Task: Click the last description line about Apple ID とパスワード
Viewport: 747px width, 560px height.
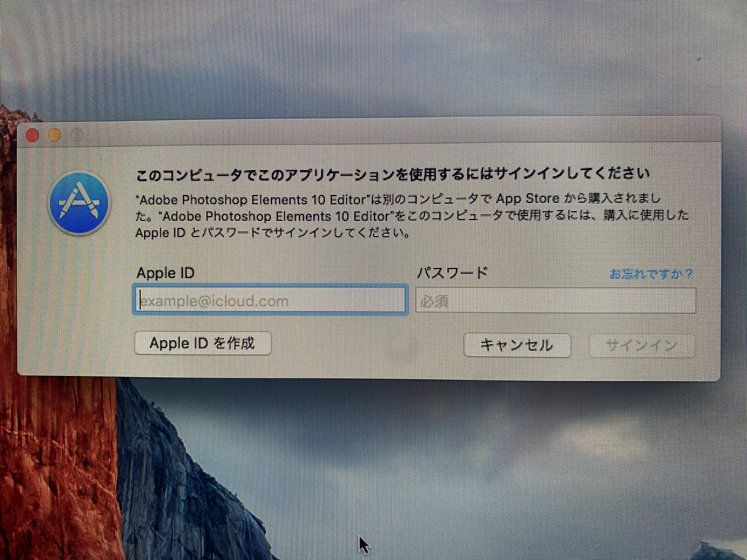Action: pyautogui.click(x=273, y=233)
